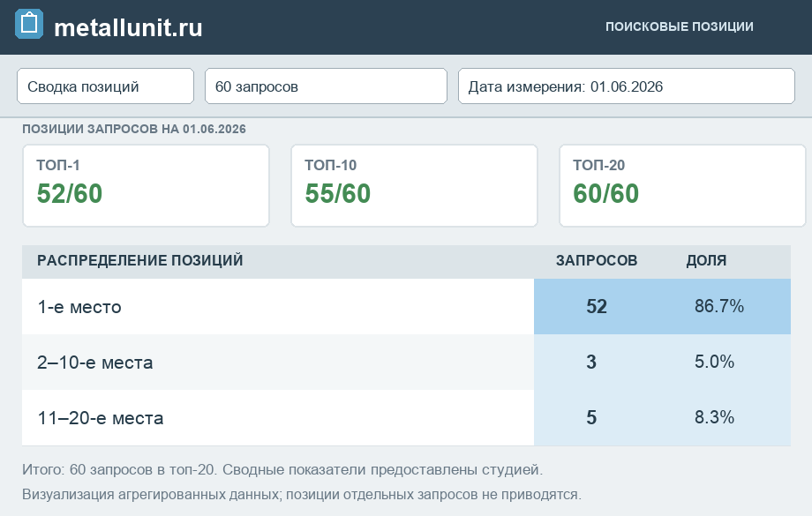Click the 52 queries cell

pyautogui.click(x=597, y=306)
